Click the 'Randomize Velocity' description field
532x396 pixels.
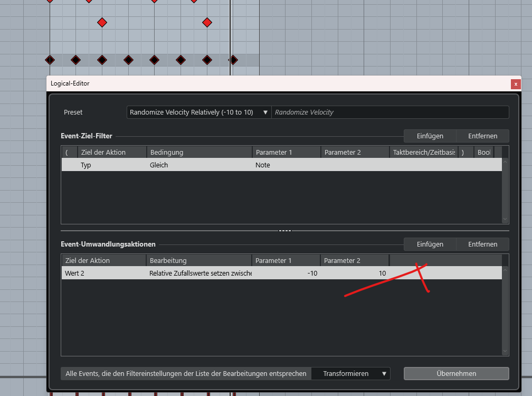[x=390, y=112]
